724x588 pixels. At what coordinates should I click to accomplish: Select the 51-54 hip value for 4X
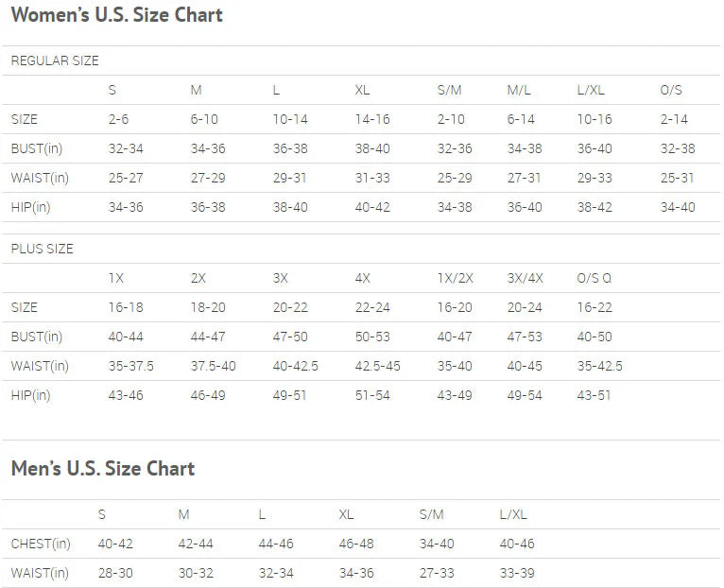tap(372, 395)
